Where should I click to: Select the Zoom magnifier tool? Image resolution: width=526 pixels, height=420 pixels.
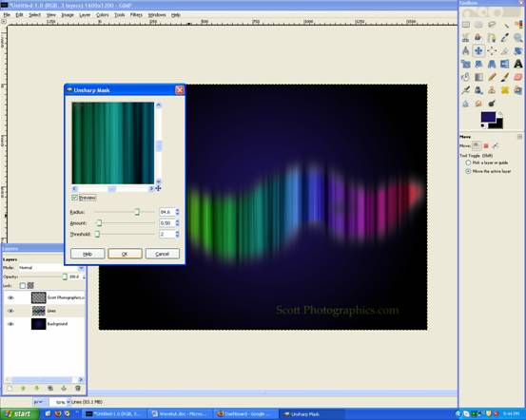pos(518,38)
